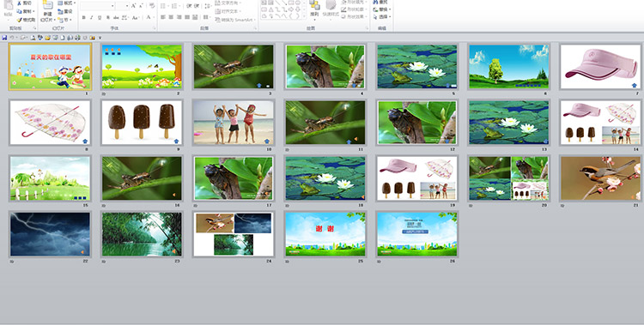The height and width of the screenshot is (325, 644).
Task: Click Find (查找) button
Action: point(380,2)
